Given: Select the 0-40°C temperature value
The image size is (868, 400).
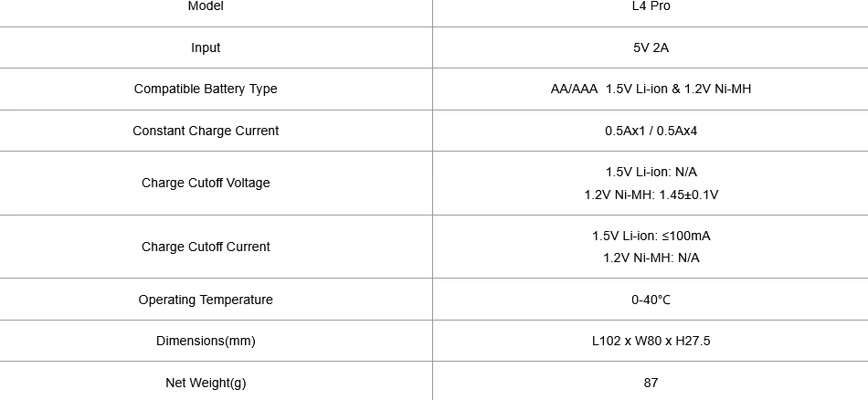Looking at the screenshot, I should pos(651,300).
